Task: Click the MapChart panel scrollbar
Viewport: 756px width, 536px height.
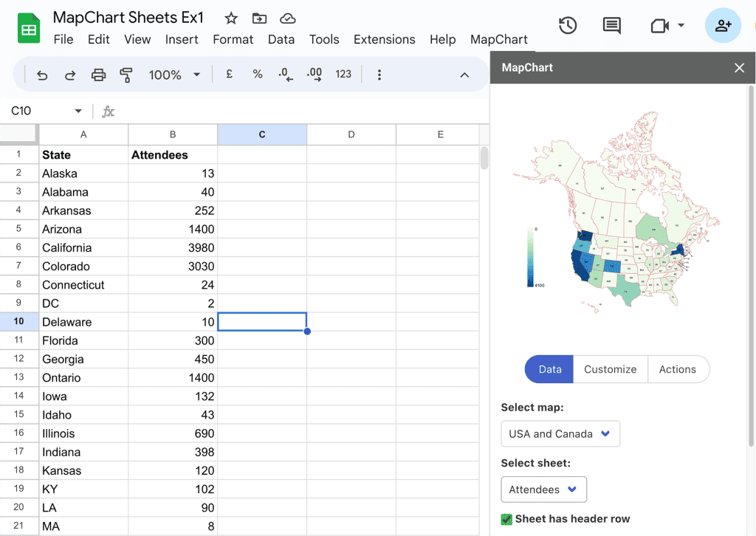Action: click(x=751, y=265)
